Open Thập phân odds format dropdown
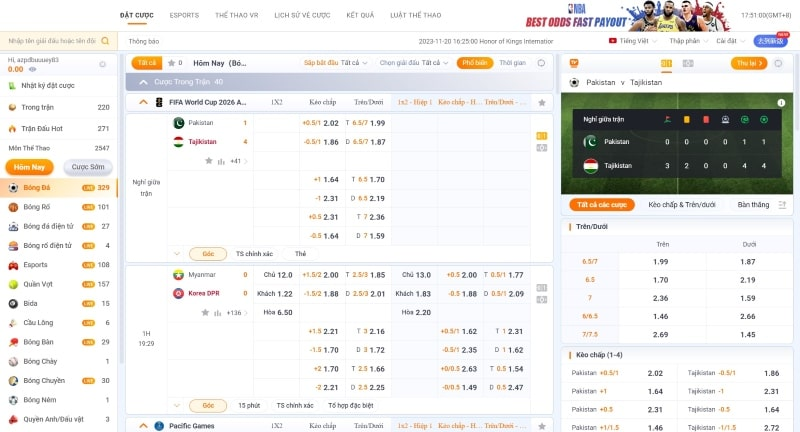This screenshot has height=432, width=800. coord(688,41)
